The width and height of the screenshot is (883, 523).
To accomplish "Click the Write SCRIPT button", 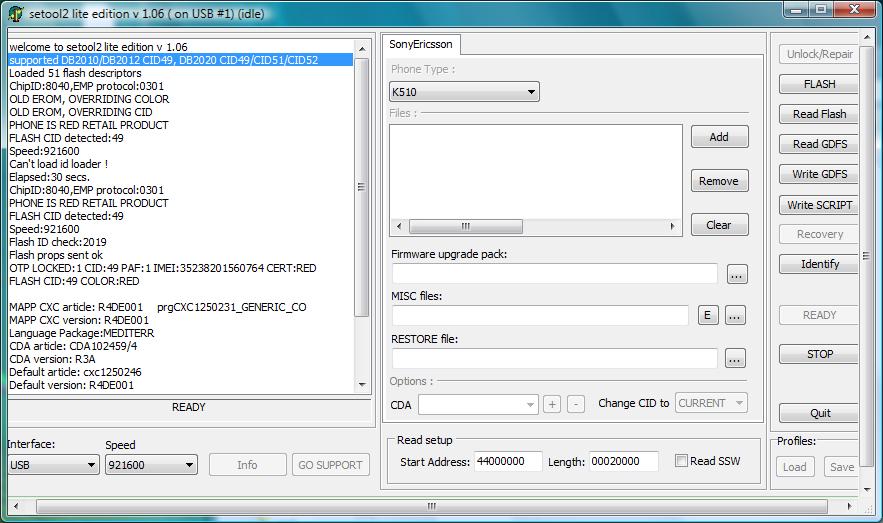I will pyautogui.click(x=819, y=205).
